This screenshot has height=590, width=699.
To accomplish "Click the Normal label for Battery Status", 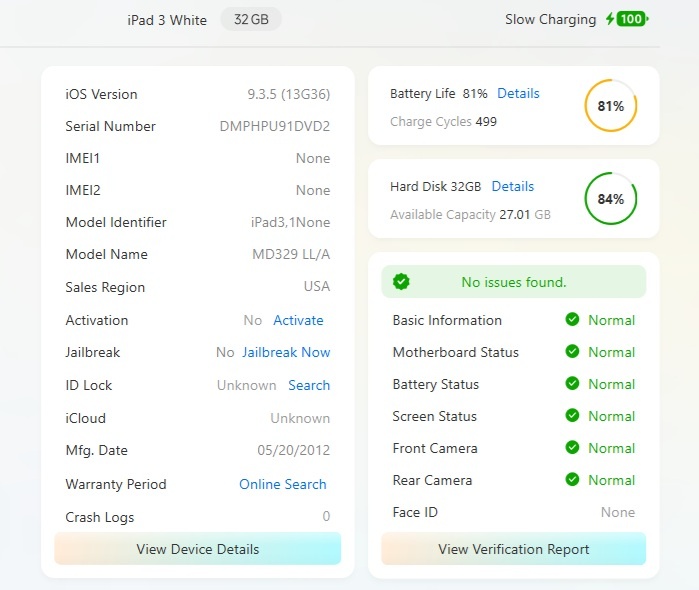I will [612, 384].
